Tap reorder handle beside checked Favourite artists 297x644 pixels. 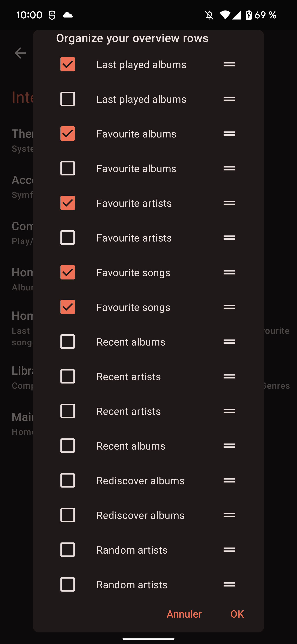tap(229, 203)
